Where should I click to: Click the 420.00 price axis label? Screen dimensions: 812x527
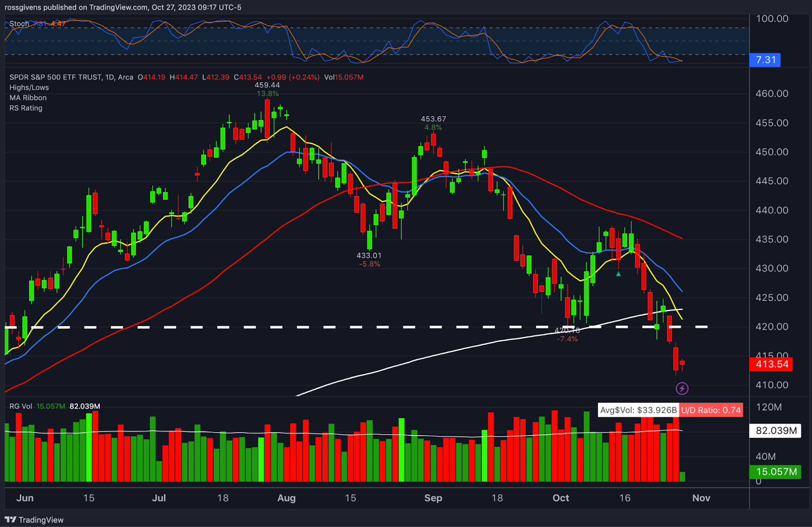[x=772, y=326]
